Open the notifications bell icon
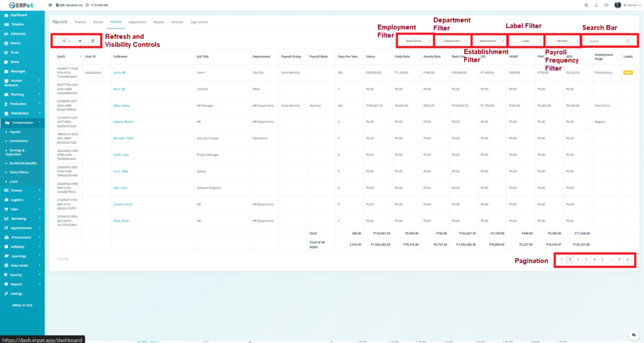 tap(596, 4)
